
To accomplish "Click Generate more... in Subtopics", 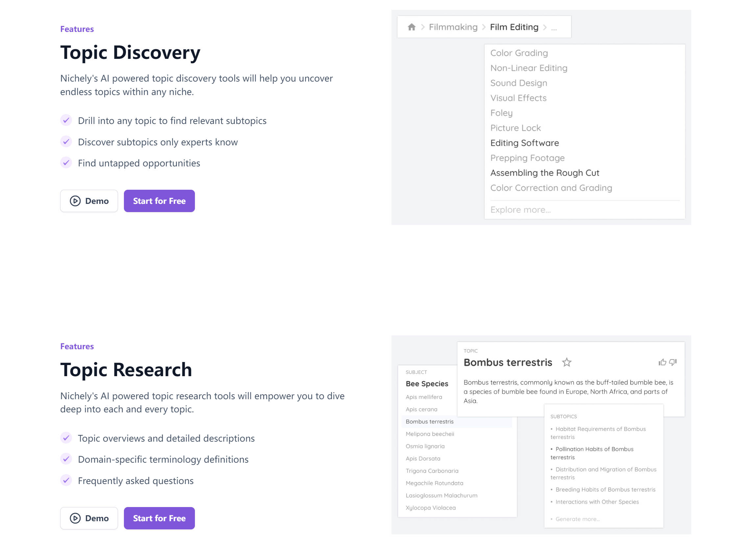I will pyautogui.click(x=575, y=519).
